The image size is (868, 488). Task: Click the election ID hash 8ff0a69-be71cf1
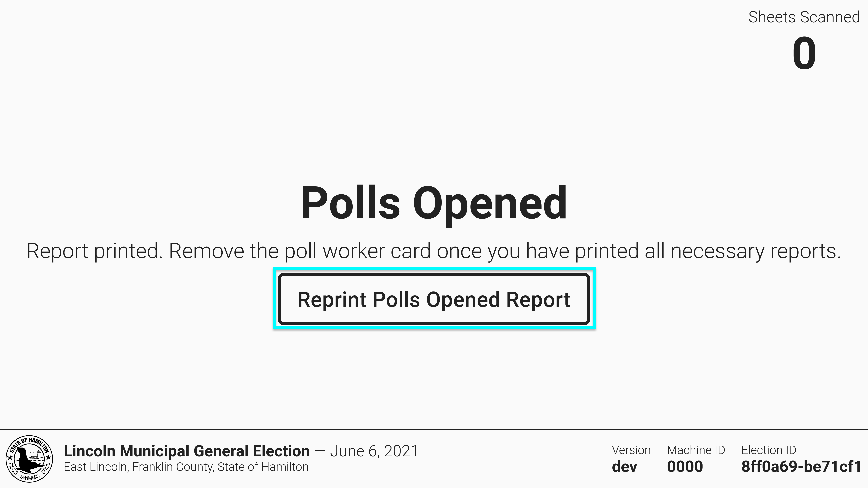click(x=801, y=467)
